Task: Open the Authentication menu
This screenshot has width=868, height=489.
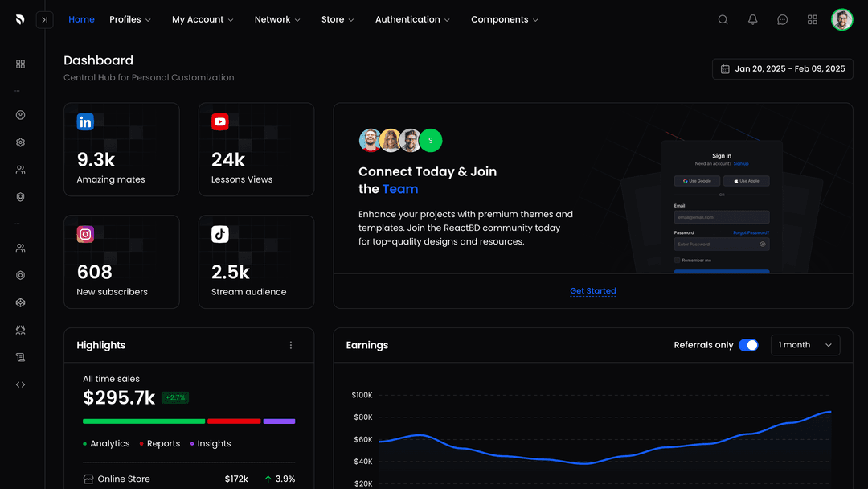Action: point(412,19)
